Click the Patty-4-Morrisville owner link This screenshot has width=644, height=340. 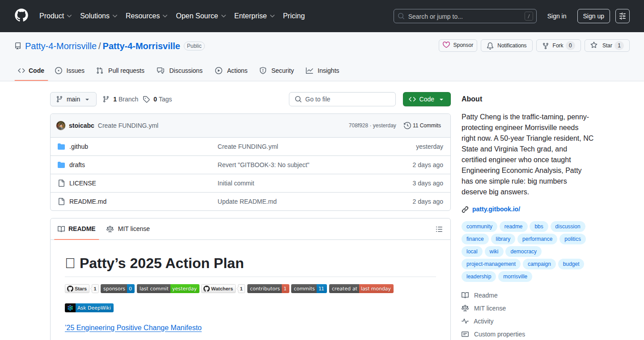click(x=61, y=46)
